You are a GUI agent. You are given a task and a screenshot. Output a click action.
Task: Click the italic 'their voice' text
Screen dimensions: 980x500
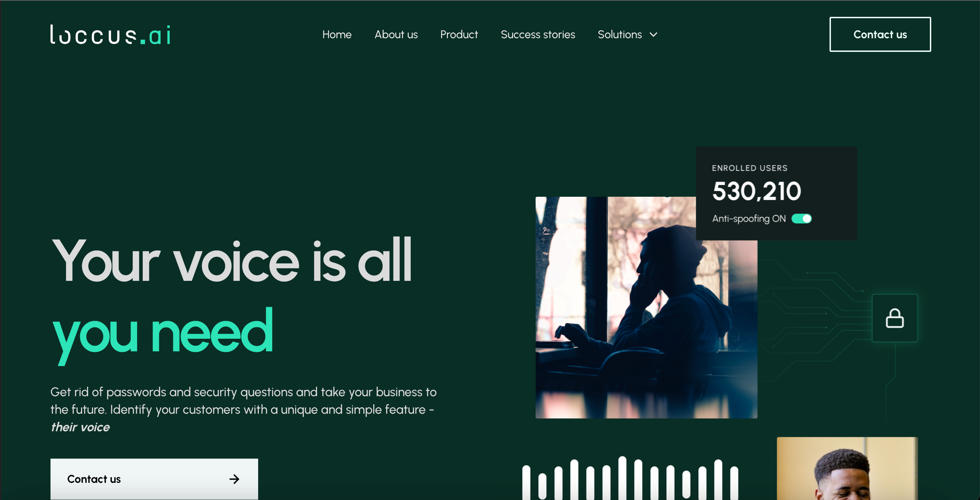[x=80, y=427]
